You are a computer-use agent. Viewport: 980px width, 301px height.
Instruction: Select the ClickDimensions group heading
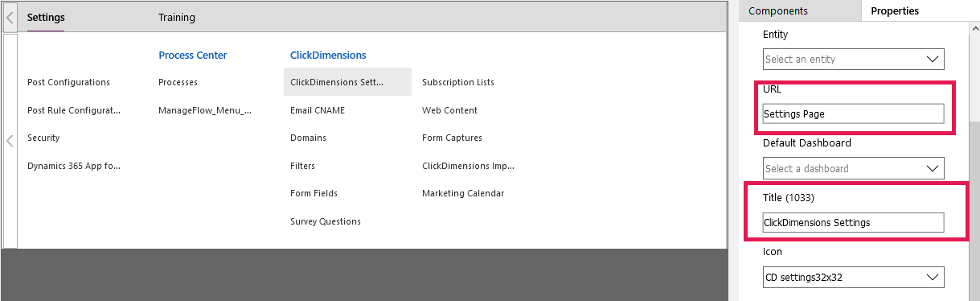pyautogui.click(x=328, y=55)
